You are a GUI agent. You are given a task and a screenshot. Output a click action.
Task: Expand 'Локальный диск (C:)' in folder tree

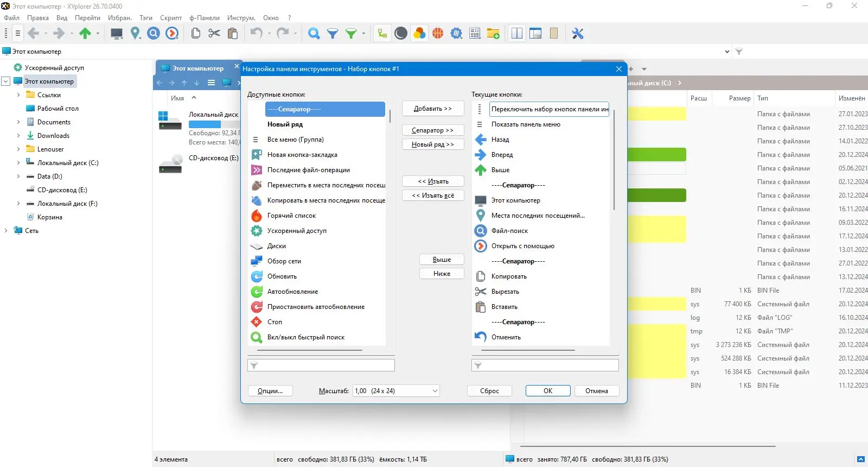point(18,163)
